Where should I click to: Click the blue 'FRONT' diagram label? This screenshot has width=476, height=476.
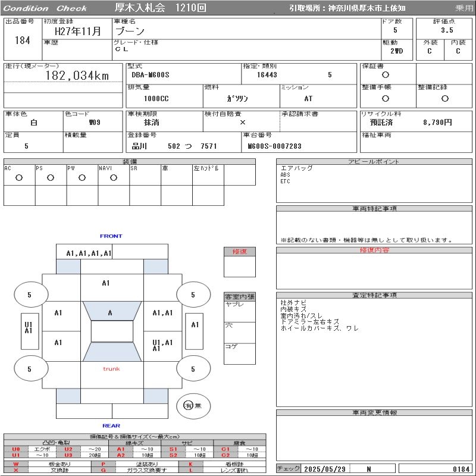tap(111, 236)
